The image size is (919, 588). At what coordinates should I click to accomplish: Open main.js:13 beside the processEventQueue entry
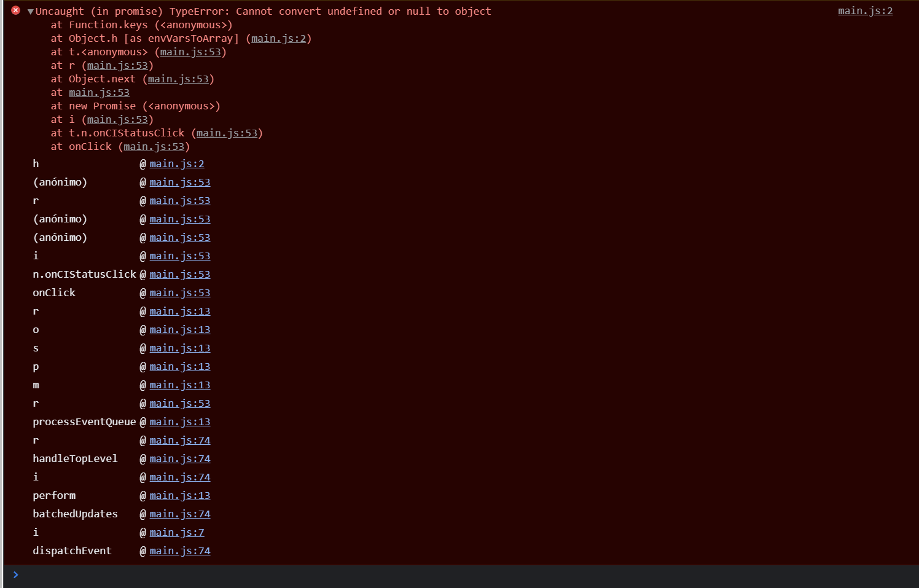179,421
